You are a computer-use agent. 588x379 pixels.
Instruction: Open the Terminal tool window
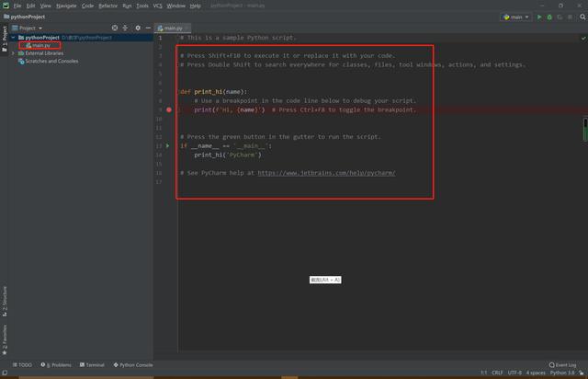(92, 364)
